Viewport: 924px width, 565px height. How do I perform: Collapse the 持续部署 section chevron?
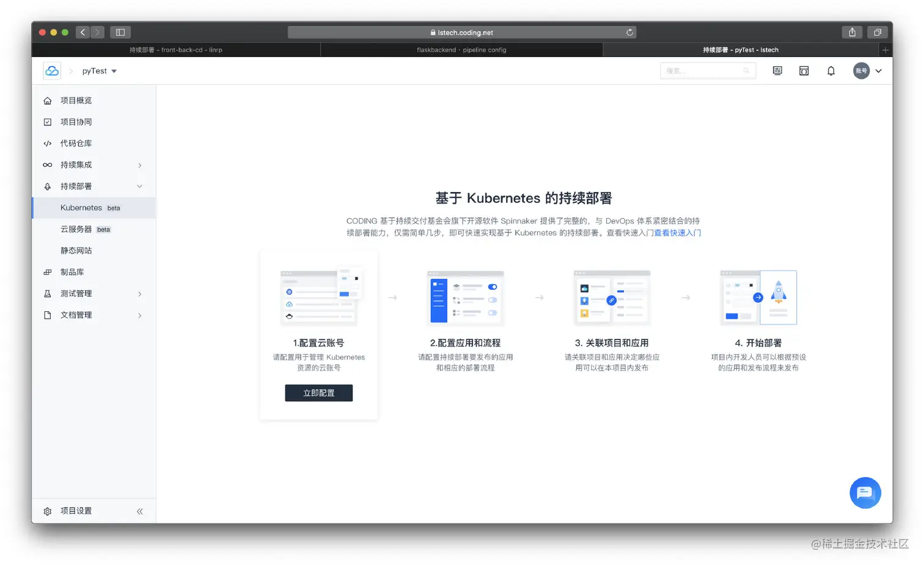pyautogui.click(x=140, y=186)
